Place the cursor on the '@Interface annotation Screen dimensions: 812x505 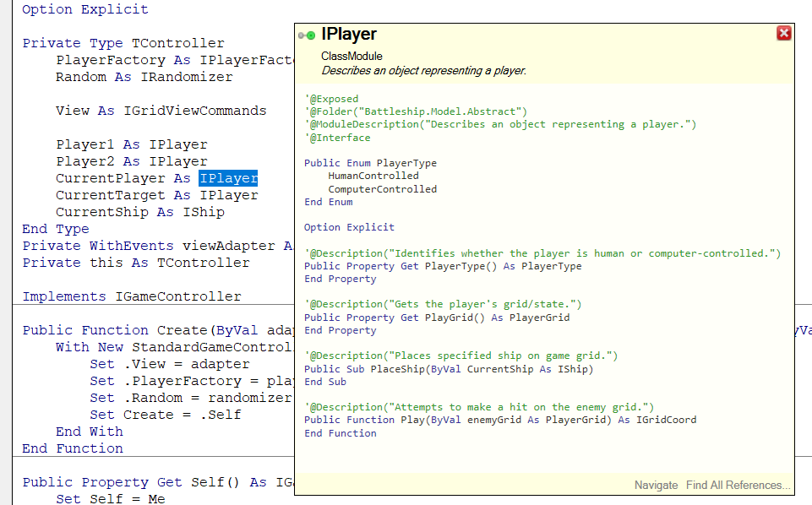point(337,138)
